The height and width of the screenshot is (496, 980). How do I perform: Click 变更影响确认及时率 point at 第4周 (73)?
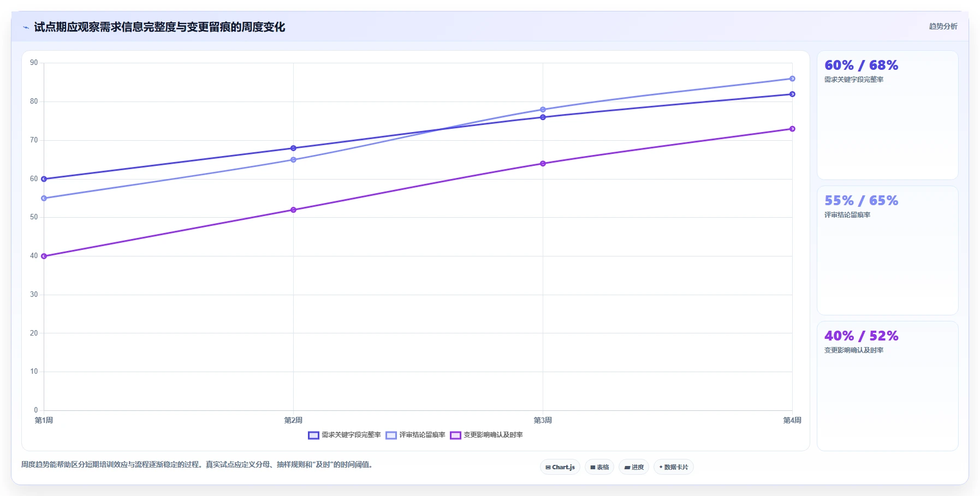click(x=792, y=129)
